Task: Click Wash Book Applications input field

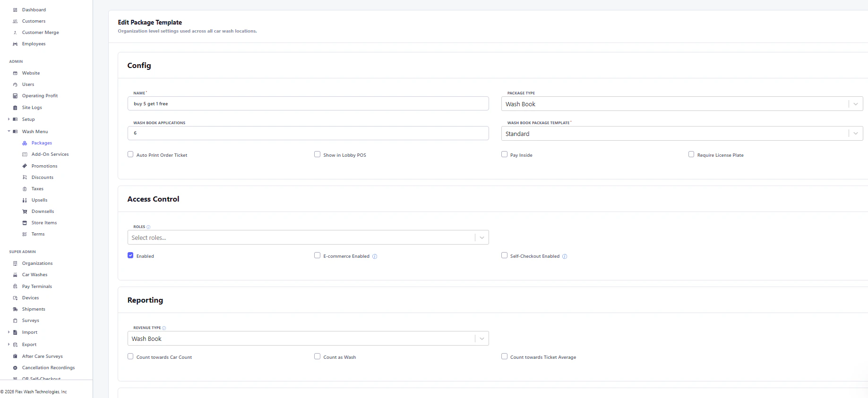Action: coord(308,133)
